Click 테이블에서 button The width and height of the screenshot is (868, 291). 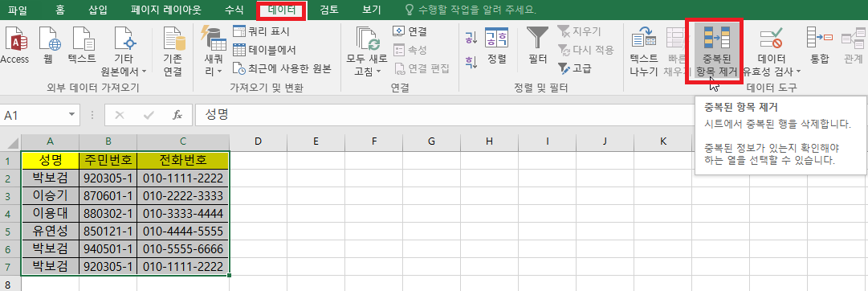click(x=264, y=50)
